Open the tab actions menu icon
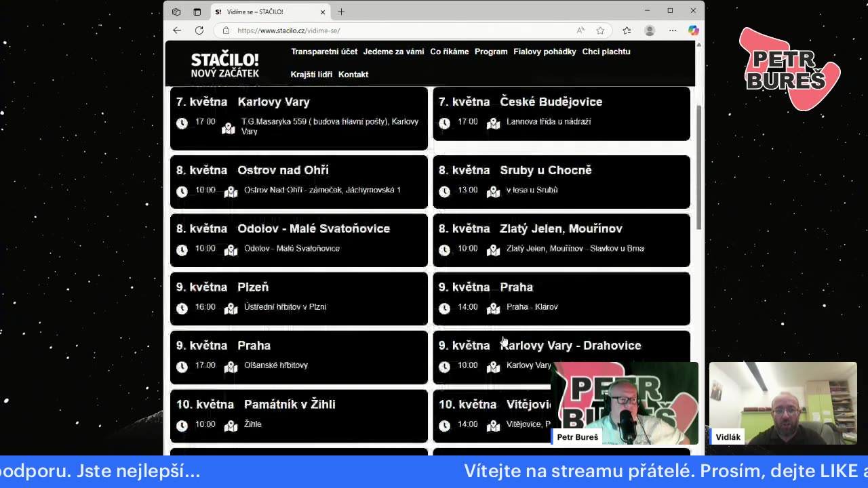 (197, 12)
